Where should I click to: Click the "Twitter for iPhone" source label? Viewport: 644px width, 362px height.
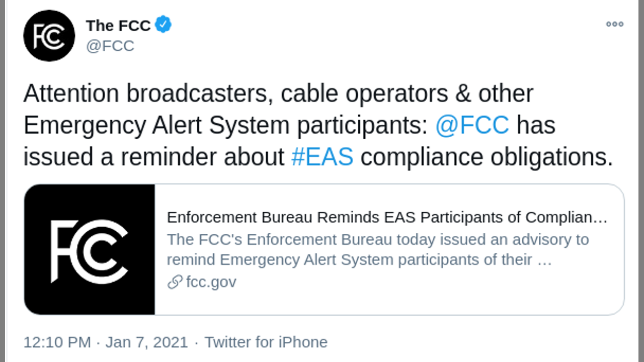point(266,342)
